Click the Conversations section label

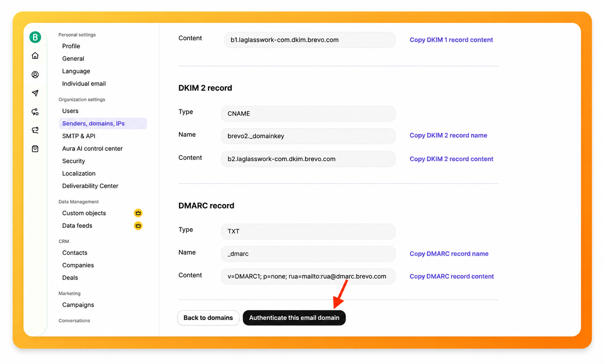pyautogui.click(x=74, y=321)
